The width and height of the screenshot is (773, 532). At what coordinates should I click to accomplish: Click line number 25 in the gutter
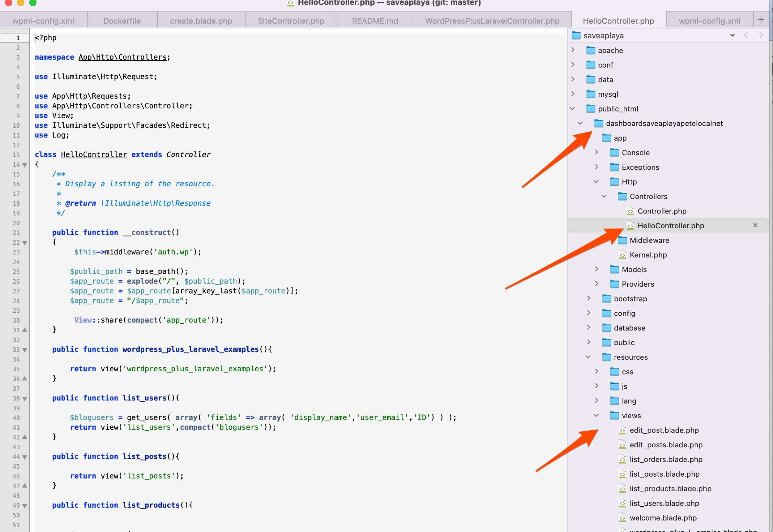pyautogui.click(x=16, y=272)
